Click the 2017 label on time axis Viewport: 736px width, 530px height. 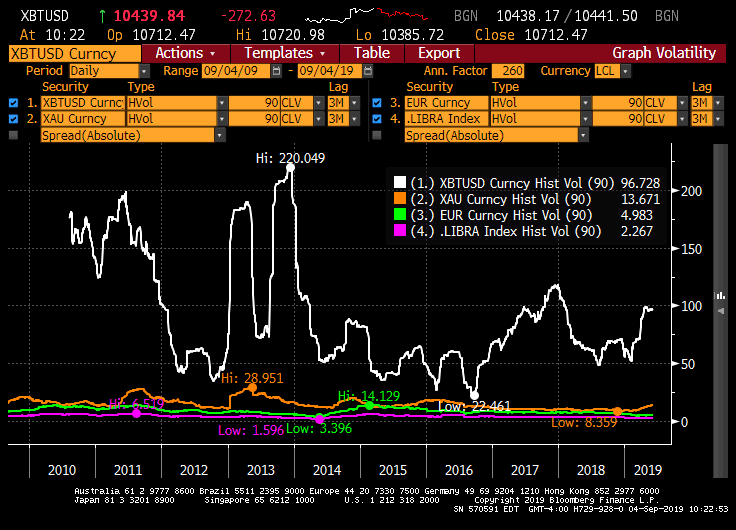coord(525,470)
